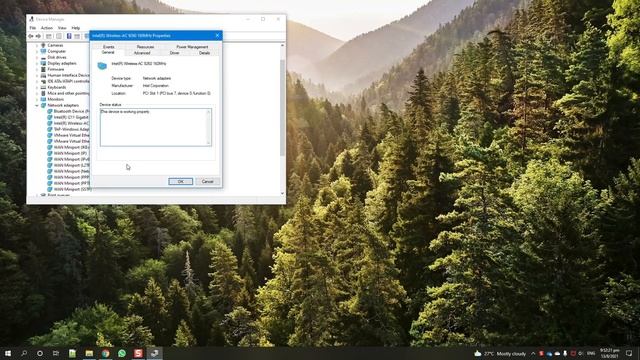Screen dimensions: 640x360
Task: Close the Wireless-AC Properties dialog
Action: point(217,36)
